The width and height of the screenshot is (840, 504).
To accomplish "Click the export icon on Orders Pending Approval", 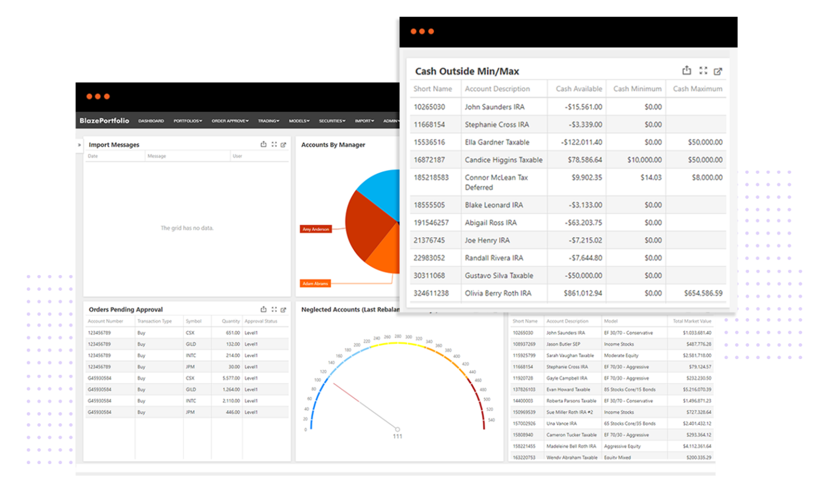I will (x=264, y=309).
